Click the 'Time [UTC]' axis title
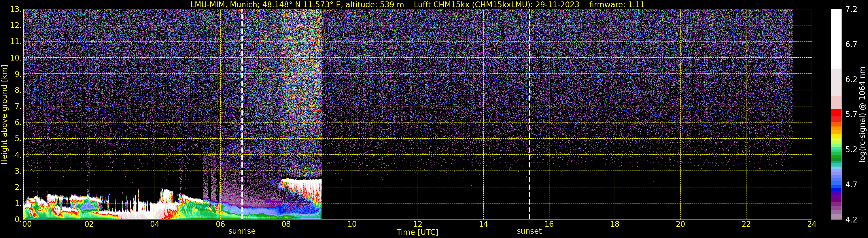 [417, 232]
